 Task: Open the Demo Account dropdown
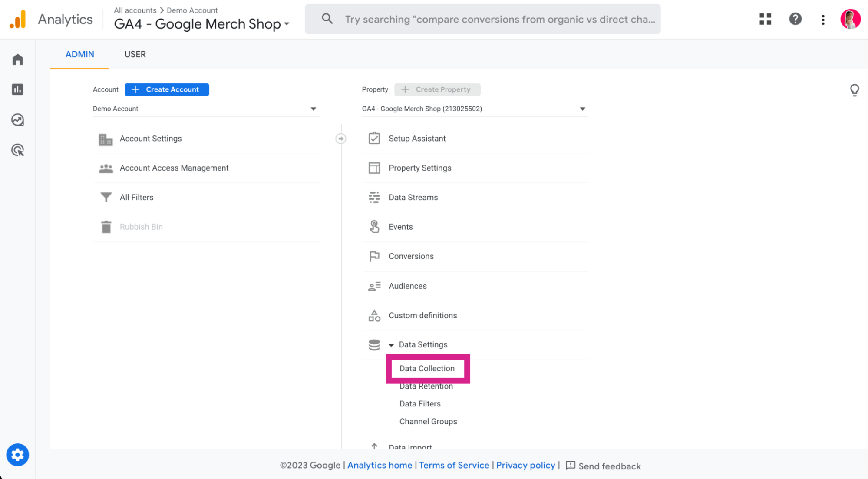point(206,109)
